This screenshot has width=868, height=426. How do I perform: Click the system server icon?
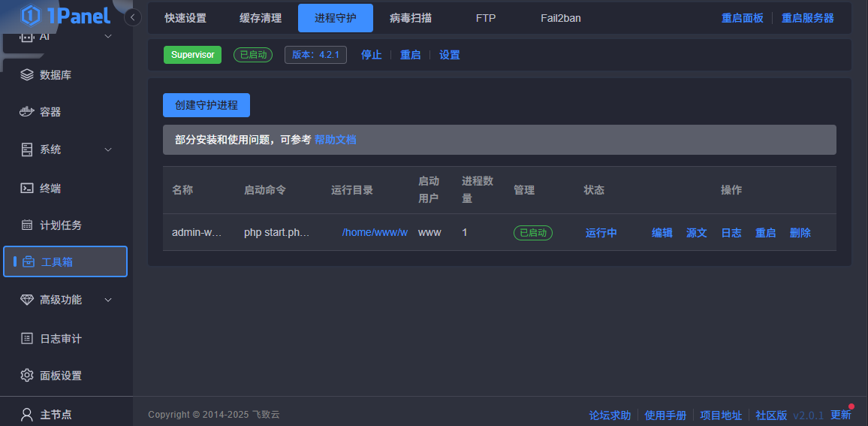(x=26, y=150)
